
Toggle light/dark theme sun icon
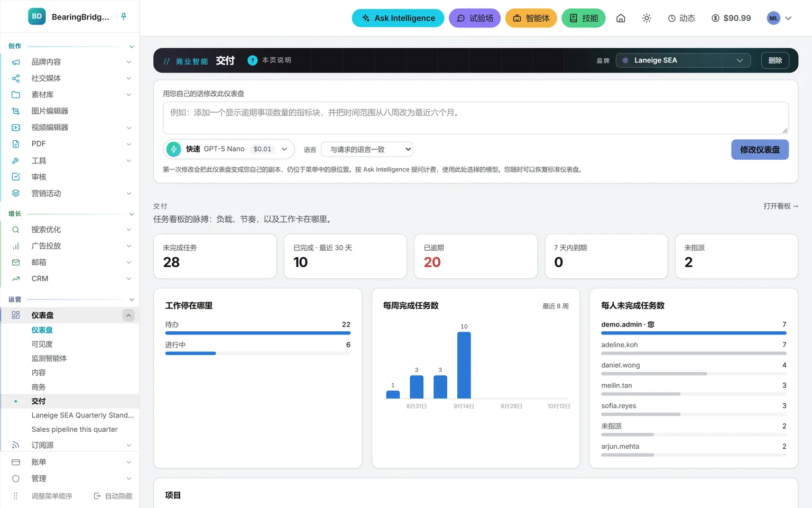coord(647,18)
